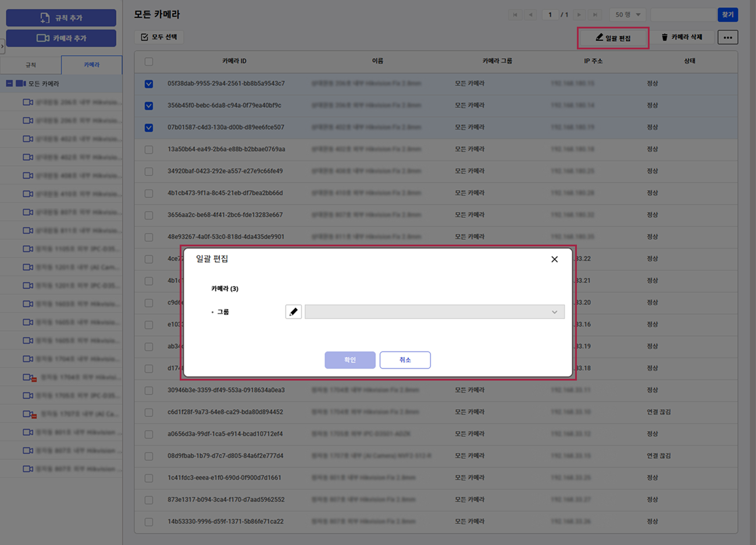Open the 50 행 rows-per-page dropdown
Image resolution: width=756 pixels, height=545 pixels.
[x=627, y=15]
